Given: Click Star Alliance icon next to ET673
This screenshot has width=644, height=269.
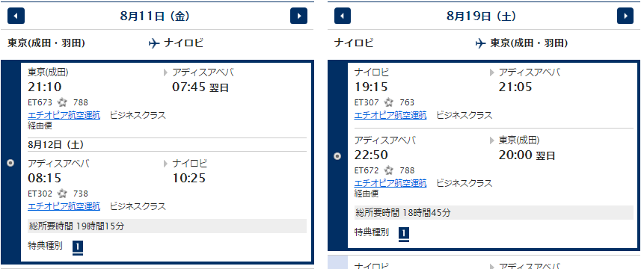Looking at the screenshot, I should [62, 102].
